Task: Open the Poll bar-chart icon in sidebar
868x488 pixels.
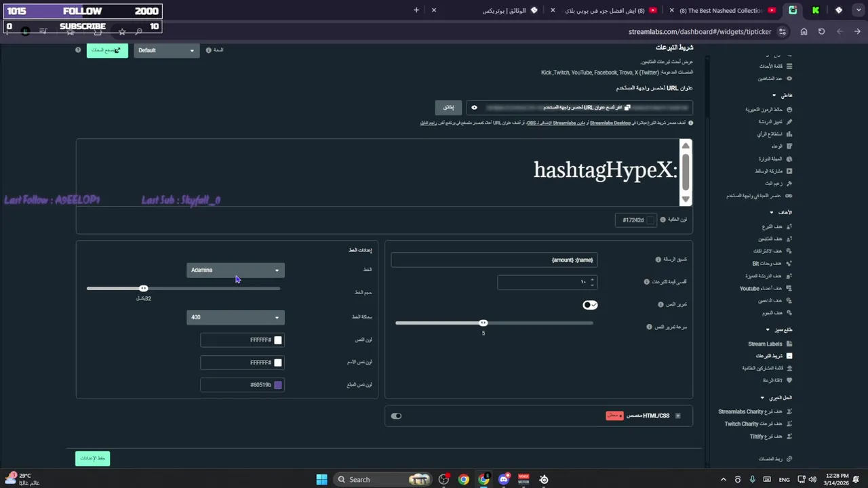Action: (x=789, y=134)
